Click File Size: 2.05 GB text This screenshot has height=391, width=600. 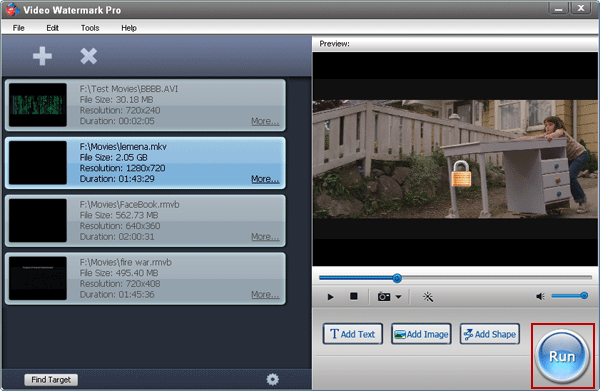113,157
